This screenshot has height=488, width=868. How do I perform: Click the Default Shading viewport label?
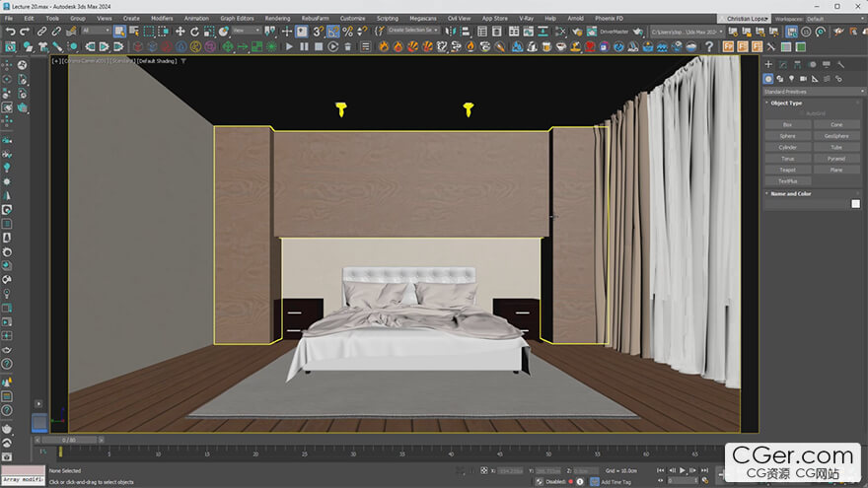tap(157, 61)
